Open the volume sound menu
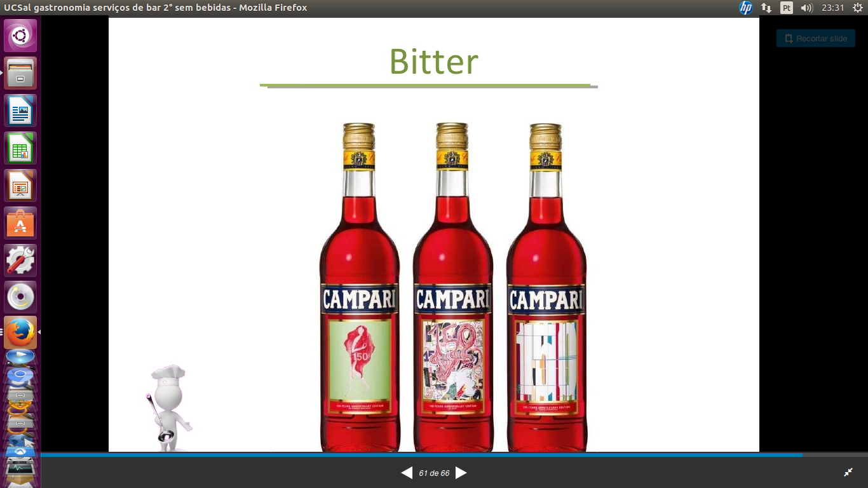Image resolution: width=868 pixels, height=488 pixels. coord(807,8)
